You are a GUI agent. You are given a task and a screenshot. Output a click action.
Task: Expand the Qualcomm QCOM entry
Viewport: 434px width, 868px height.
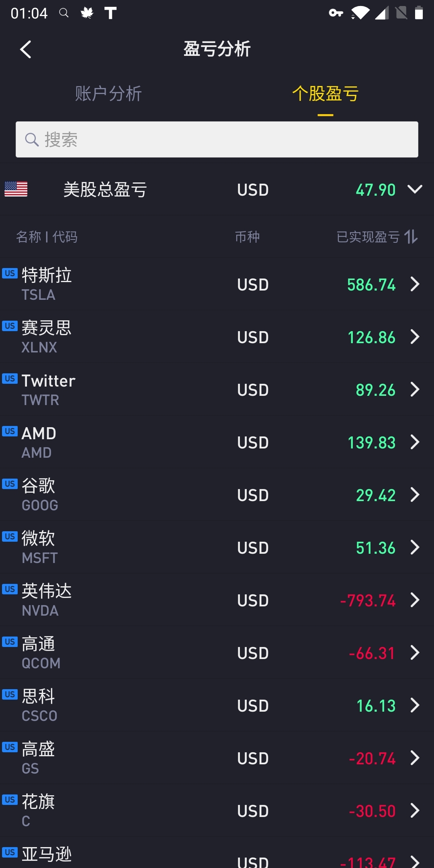point(217,653)
